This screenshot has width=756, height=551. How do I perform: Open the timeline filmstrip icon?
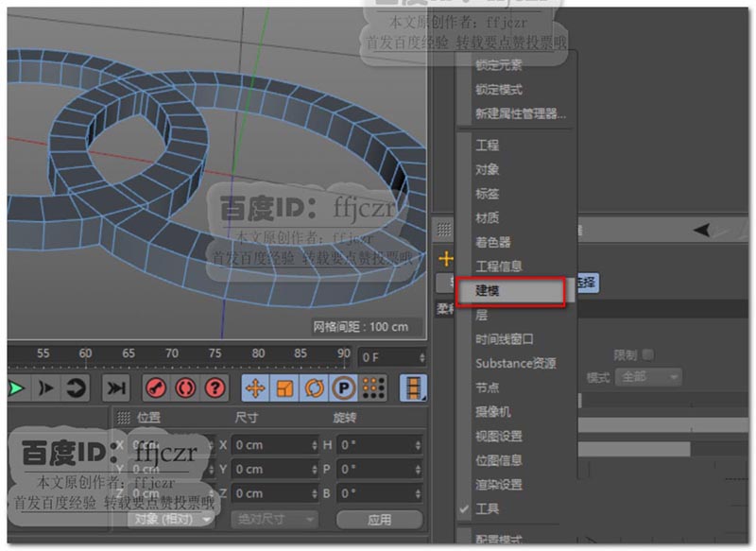(x=413, y=388)
